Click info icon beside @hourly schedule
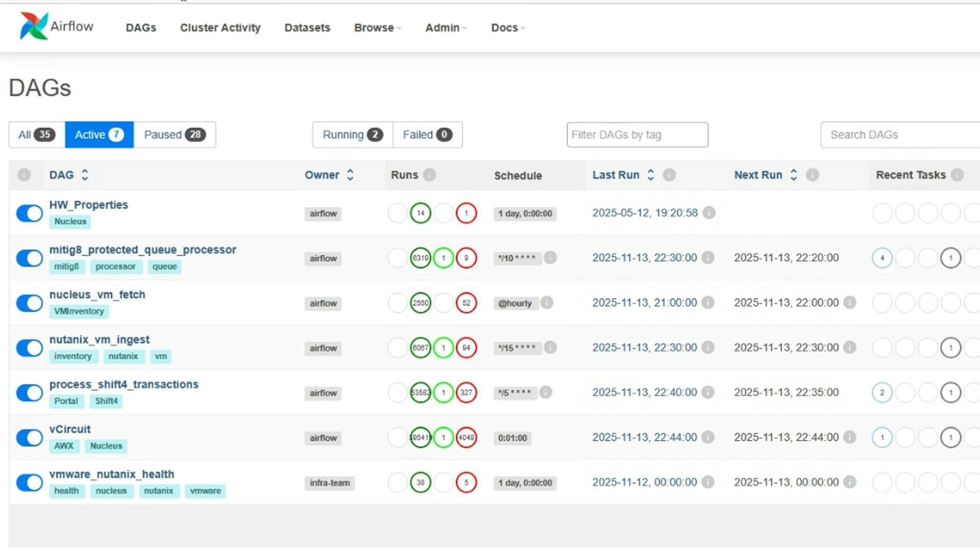This screenshot has width=980, height=551. [547, 303]
